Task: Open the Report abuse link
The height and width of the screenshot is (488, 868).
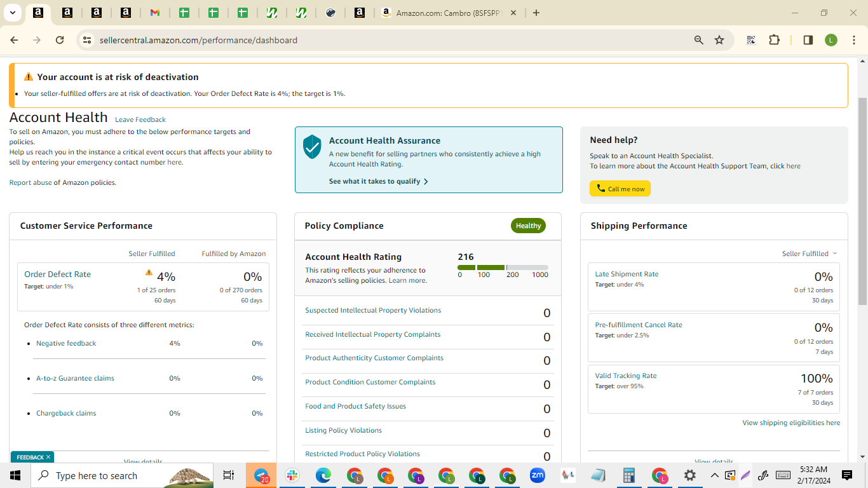Action: 31,182
